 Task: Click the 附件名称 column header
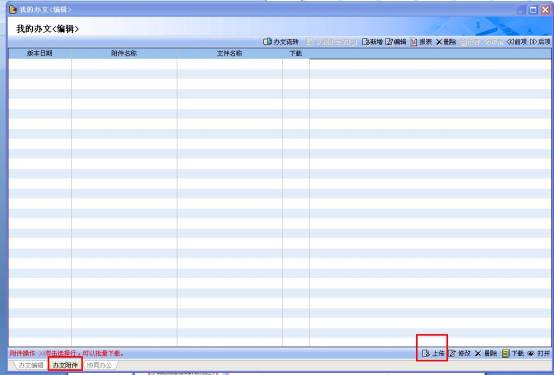click(x=124, y=53)
